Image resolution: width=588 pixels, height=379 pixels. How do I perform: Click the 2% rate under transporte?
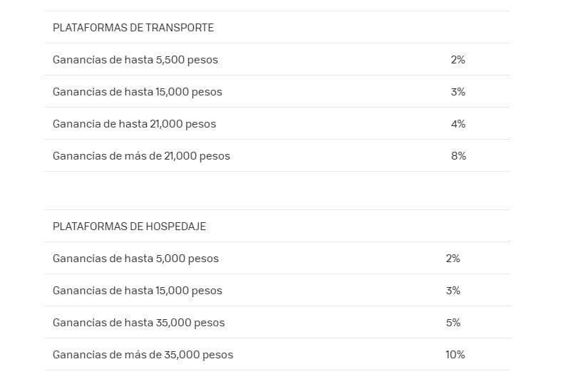pos(458,60)
